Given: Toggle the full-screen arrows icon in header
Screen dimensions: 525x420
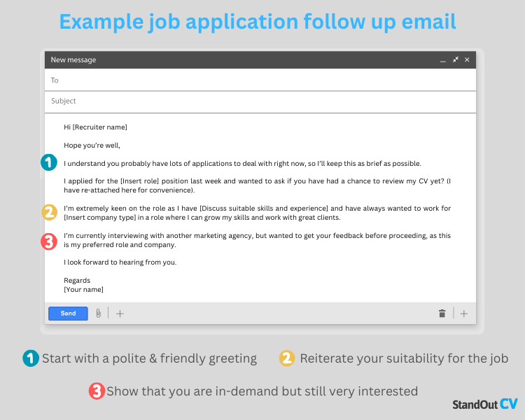Looking at the screenshot, I should [456, 59].
